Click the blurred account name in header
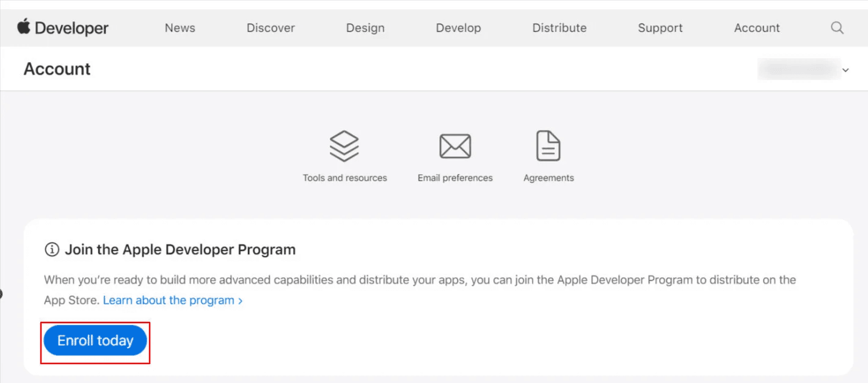 click(797, 70)
